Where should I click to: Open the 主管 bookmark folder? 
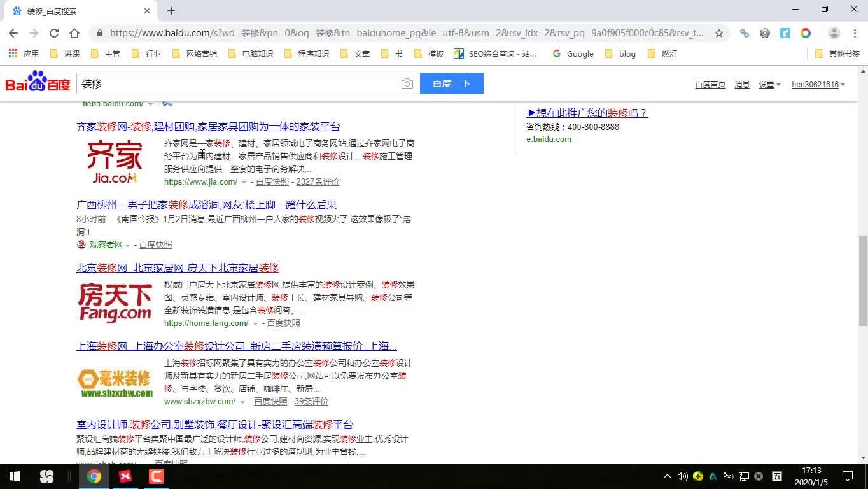(x=105, y=53)
